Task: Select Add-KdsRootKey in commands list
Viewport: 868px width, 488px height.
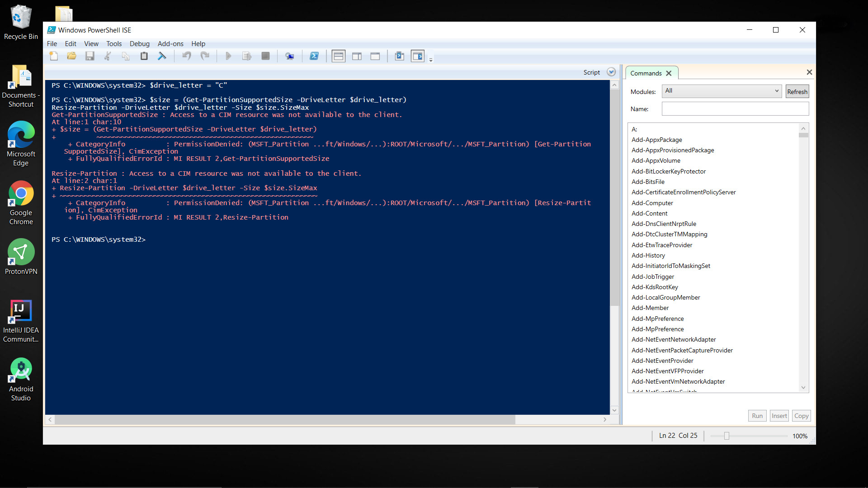Action: 655,287
